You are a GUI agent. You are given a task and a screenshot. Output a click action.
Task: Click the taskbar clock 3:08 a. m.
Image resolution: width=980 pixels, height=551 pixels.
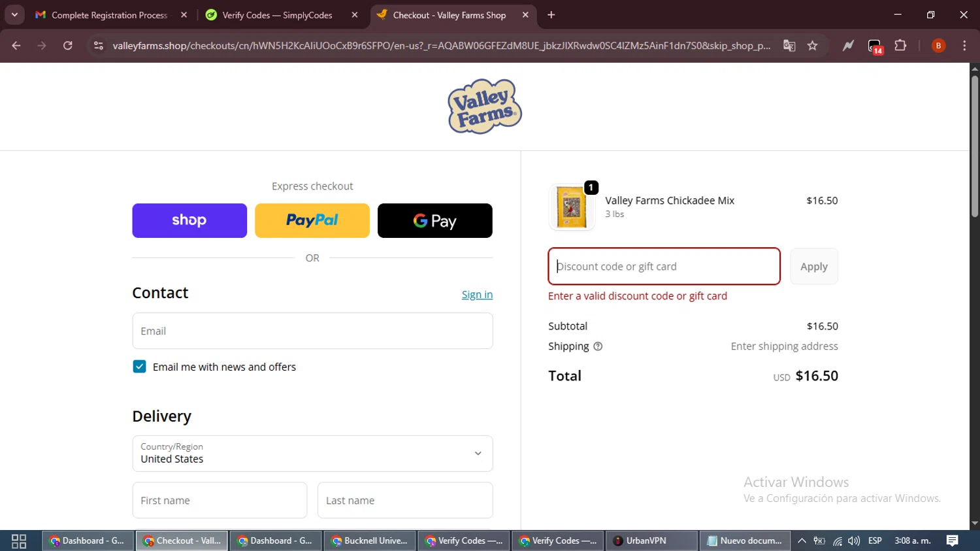pyautogui.click(x=912, y=541)
